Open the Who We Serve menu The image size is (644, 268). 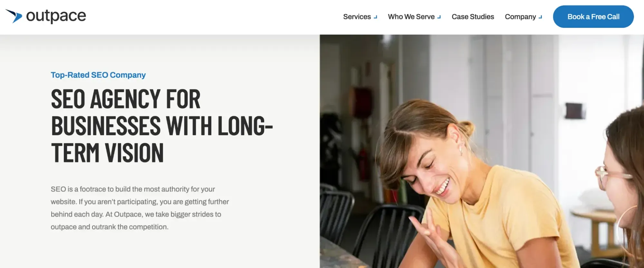pyautogui.click(x=411, y=17)
